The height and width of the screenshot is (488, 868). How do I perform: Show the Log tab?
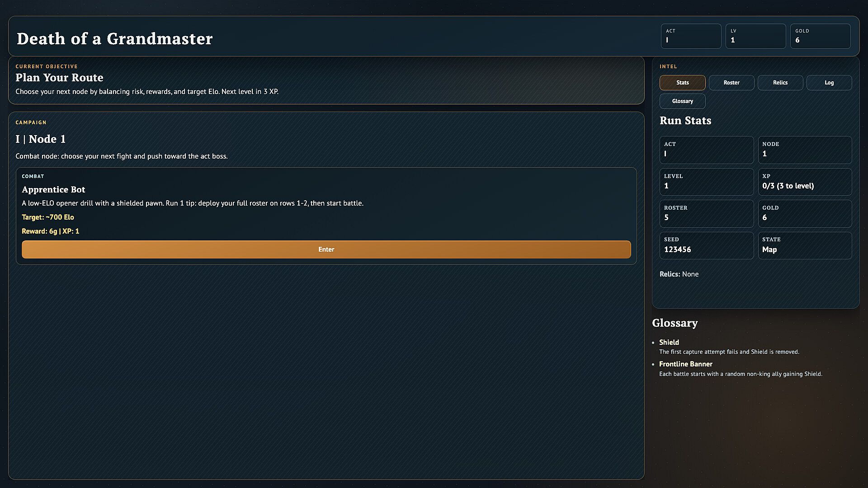829,83
